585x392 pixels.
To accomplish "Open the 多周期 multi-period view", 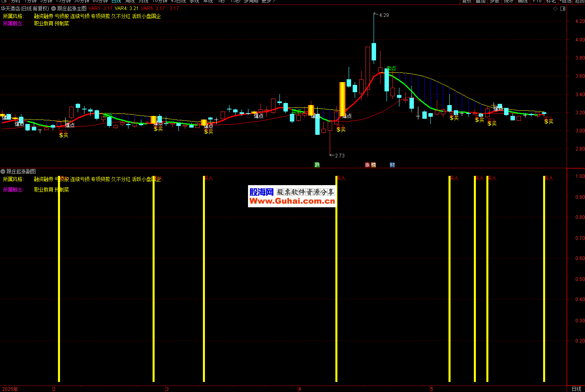I will [251, 2].
